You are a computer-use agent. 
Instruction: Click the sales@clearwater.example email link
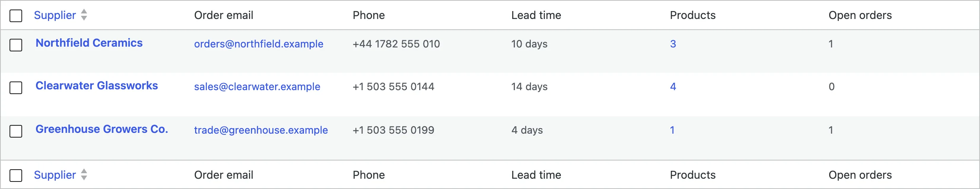(257, 87)
